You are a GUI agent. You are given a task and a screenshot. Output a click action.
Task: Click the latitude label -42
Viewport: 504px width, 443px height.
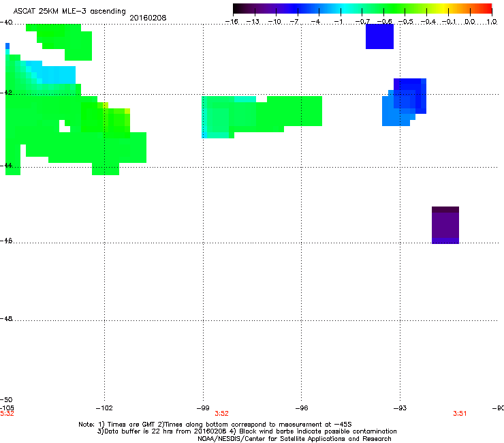(6, 93)
